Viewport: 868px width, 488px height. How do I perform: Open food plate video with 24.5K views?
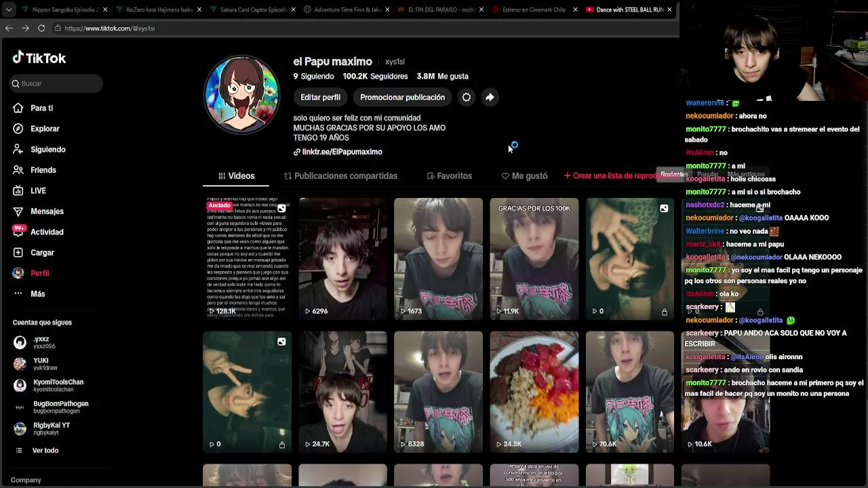pyautogui.click(x=534, y=392)
